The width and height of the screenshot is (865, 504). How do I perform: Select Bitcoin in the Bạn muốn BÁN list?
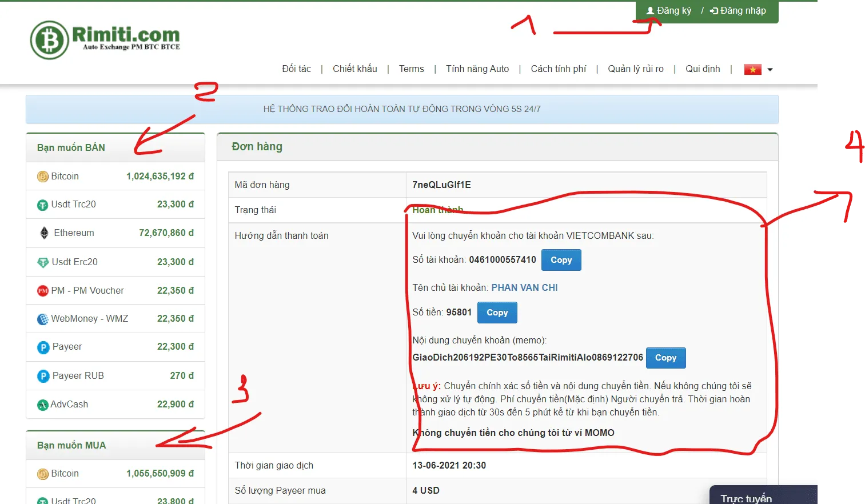pos(115,177)
